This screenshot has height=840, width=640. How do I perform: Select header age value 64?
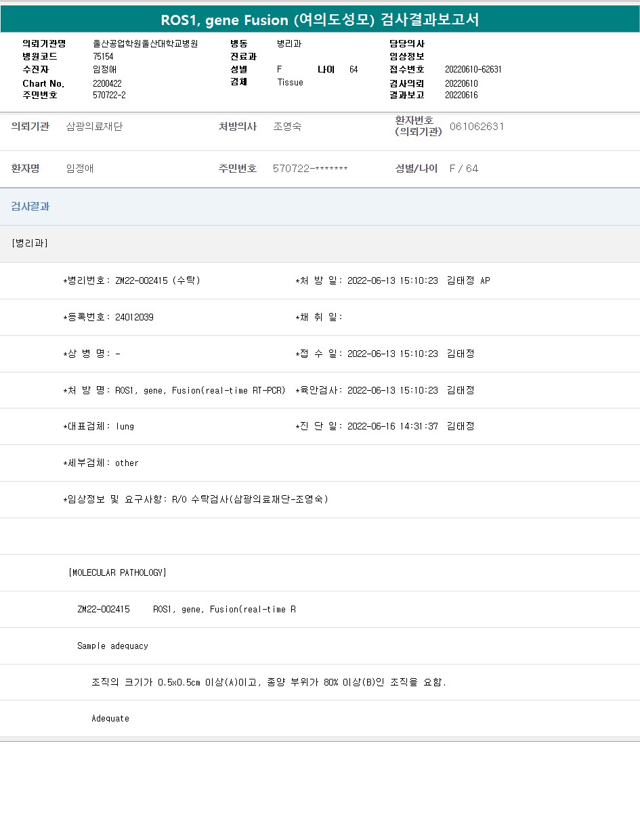coord(354,69)
